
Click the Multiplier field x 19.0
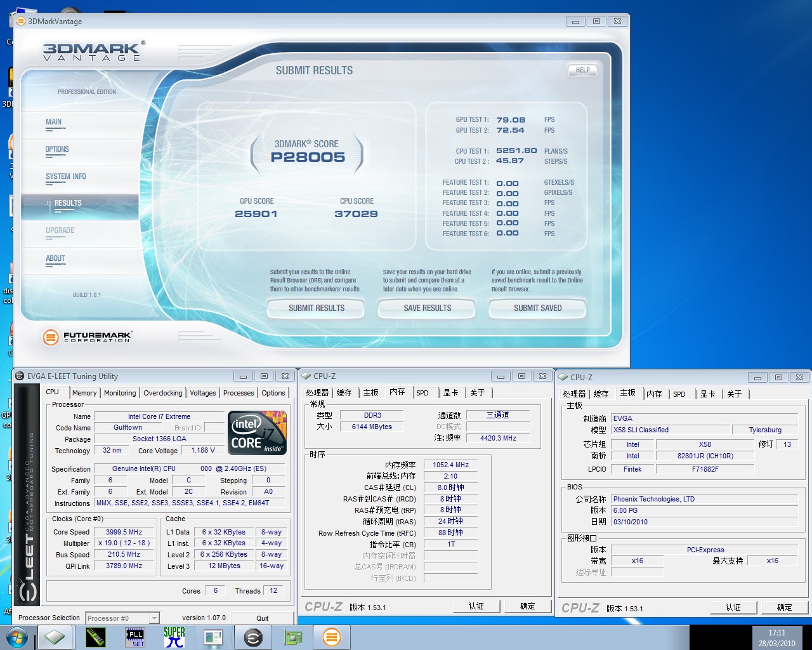click(124, 543)
